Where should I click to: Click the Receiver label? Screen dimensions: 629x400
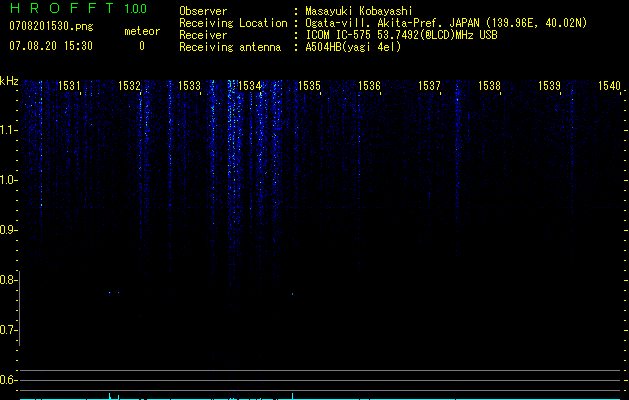tap(203, 35)
